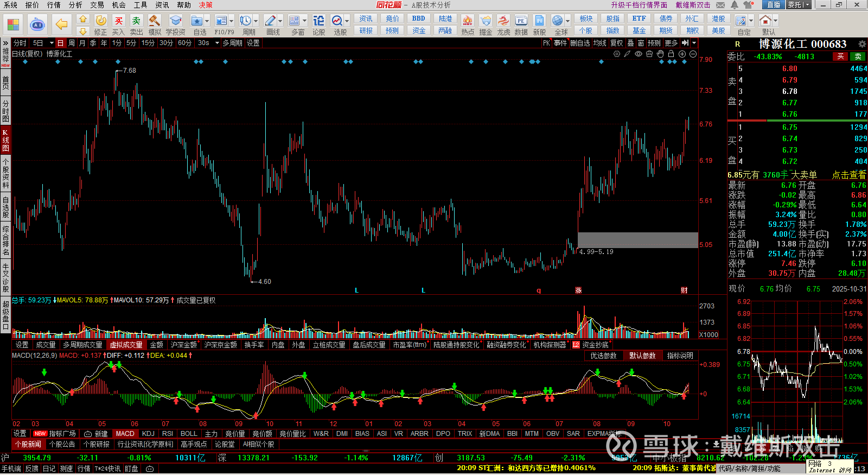Select the 换手率 volume tab
This screenshot has height=475, width=868.
coord(254,345)
